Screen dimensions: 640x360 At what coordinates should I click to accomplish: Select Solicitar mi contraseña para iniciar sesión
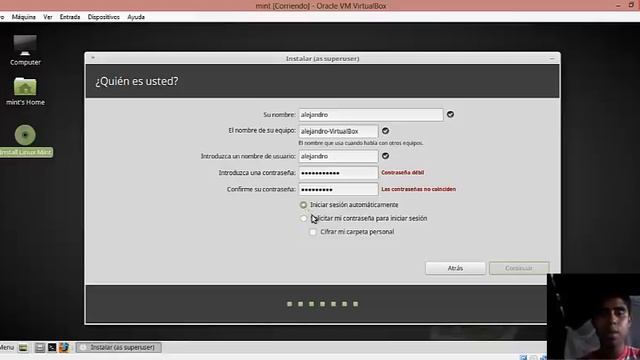[x=303, y=219]
